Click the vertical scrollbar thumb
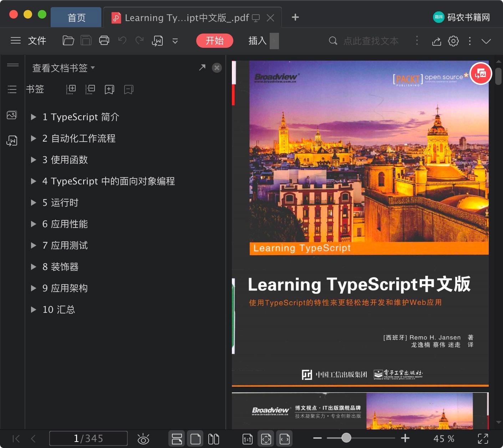Viewport: 503px width, 448px height. point(498,76)
